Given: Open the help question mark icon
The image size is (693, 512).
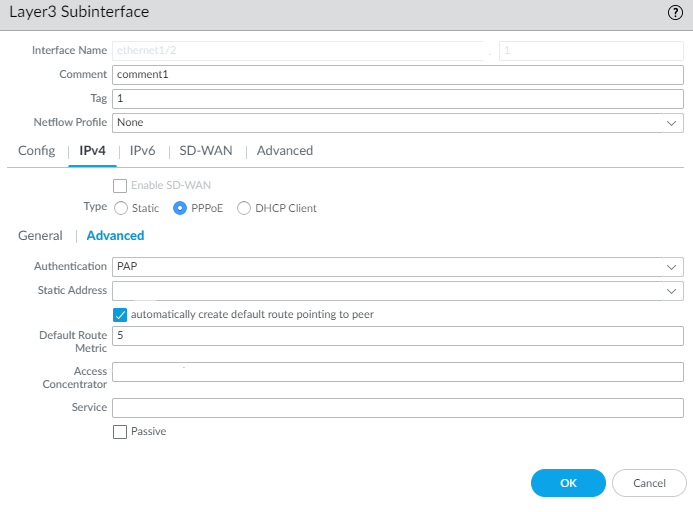Looking at the screenshot, I should point(674,13).
